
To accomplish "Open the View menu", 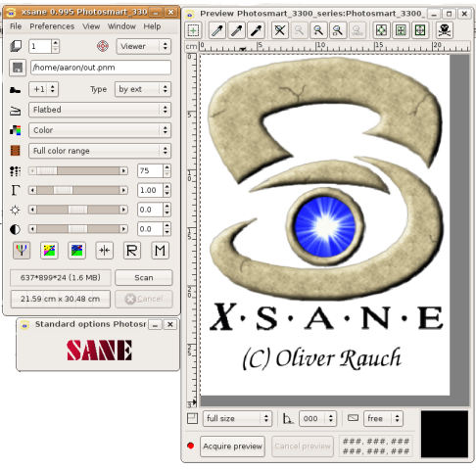I will coord(91,26).
